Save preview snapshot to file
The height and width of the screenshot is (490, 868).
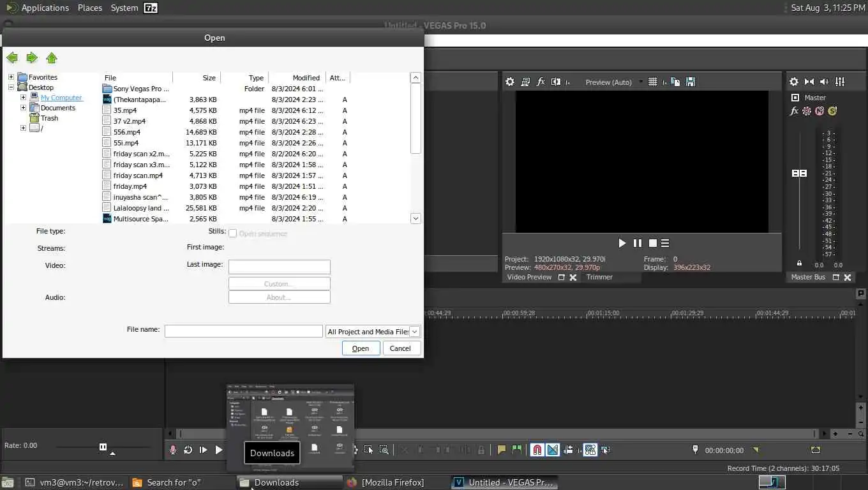[690, 82]
